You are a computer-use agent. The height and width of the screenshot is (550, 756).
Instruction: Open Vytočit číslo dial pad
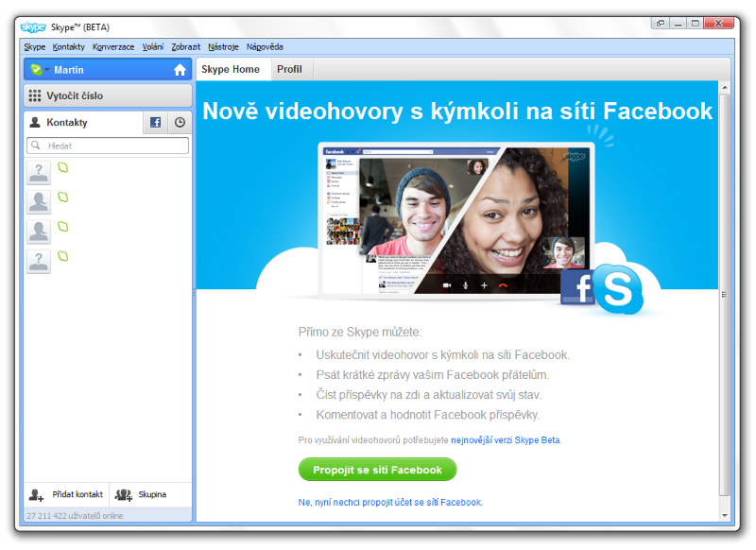tap(108, 95)
